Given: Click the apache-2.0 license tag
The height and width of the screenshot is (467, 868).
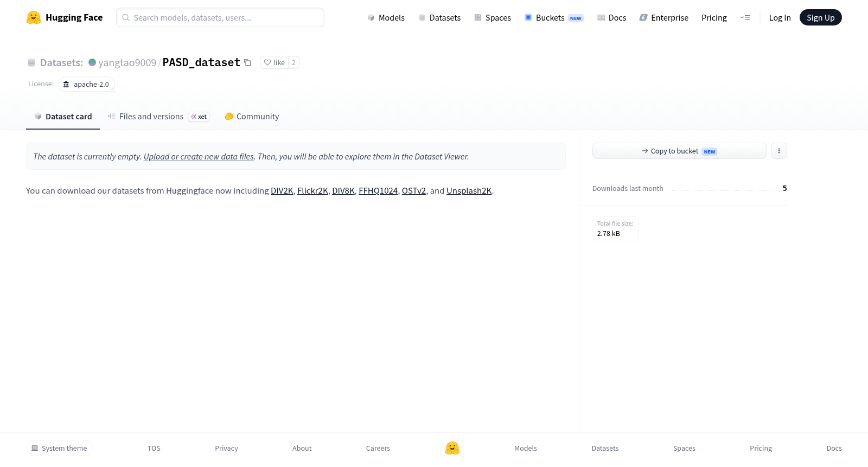Looking at the screenshot, I should pyautogui.click(x=86, y=84).
